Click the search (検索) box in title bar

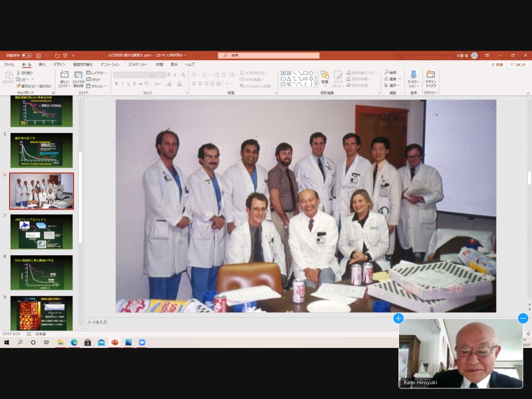tap(268, 55)
